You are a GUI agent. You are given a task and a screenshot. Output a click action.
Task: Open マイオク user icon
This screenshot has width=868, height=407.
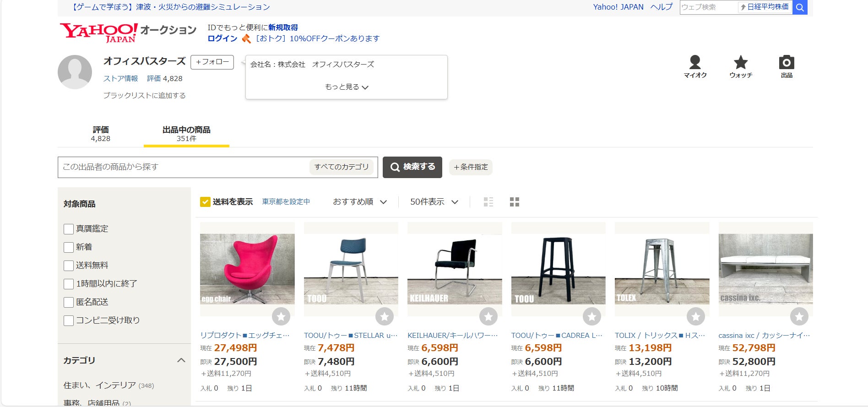click(x=695, y=67)
